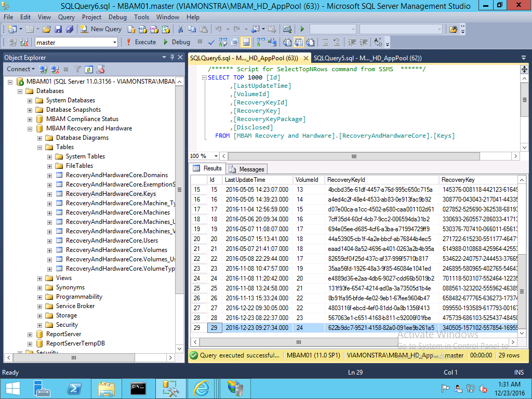Click the Find in Files binoculars icon
The image size is (532, 399).
click(453, 29)
